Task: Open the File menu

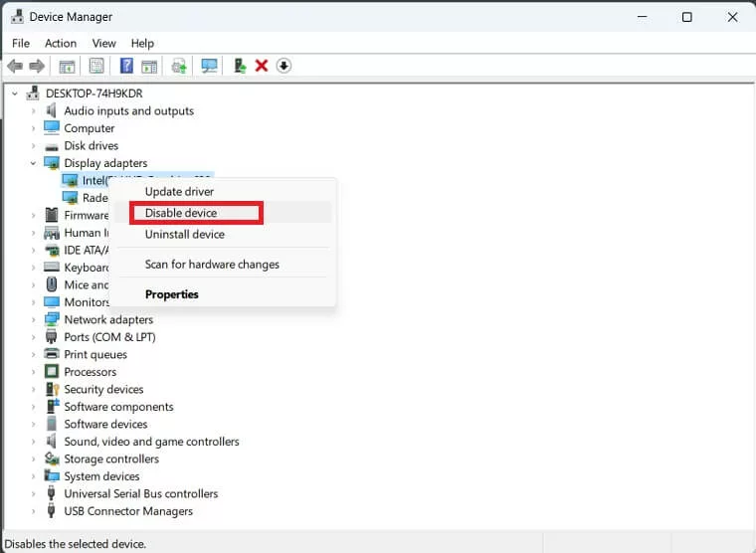Action: tap(21, 44)
